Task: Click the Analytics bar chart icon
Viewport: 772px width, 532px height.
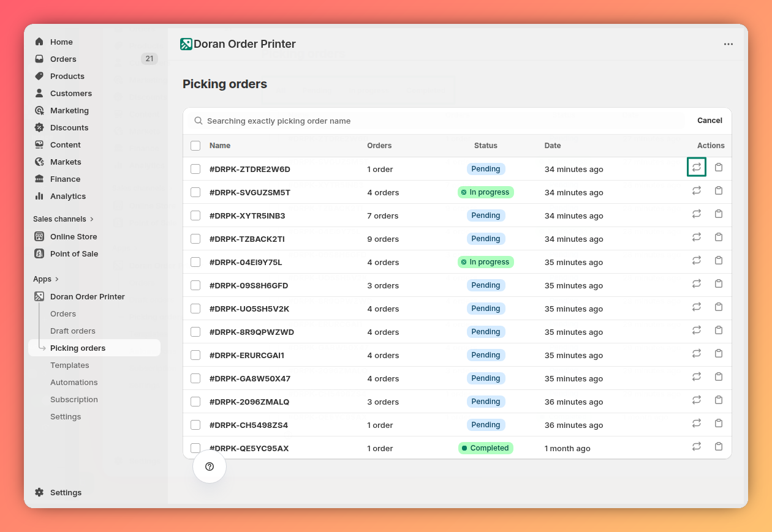Action: coord(39,196)
